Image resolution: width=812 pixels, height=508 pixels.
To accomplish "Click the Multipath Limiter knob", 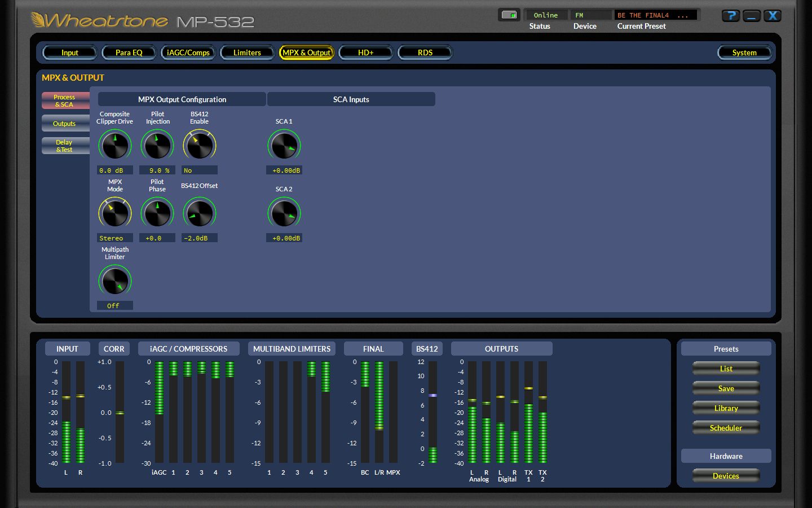I will (x=115, y=281).
